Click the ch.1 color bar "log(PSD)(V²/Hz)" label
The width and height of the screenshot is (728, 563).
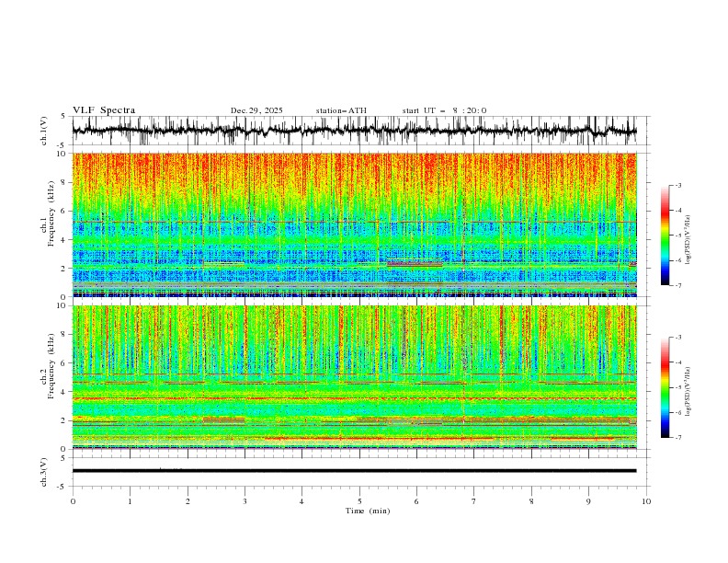tap(688, 240)
